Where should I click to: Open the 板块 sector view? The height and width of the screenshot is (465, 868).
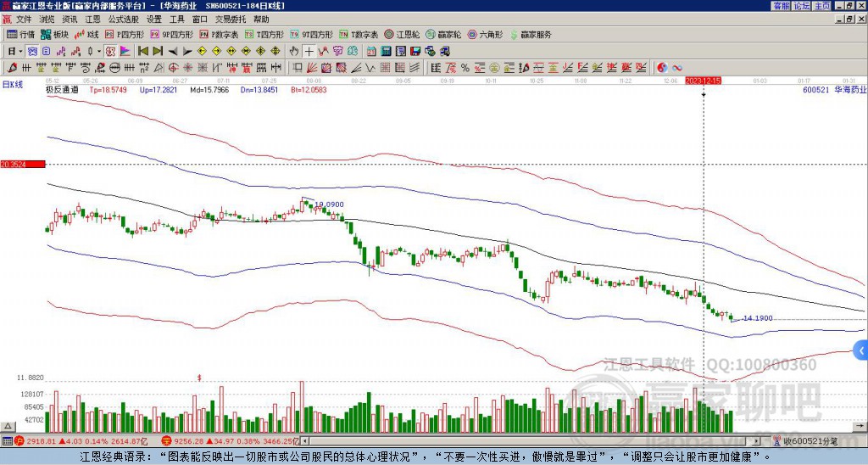[x=54, y=34]
